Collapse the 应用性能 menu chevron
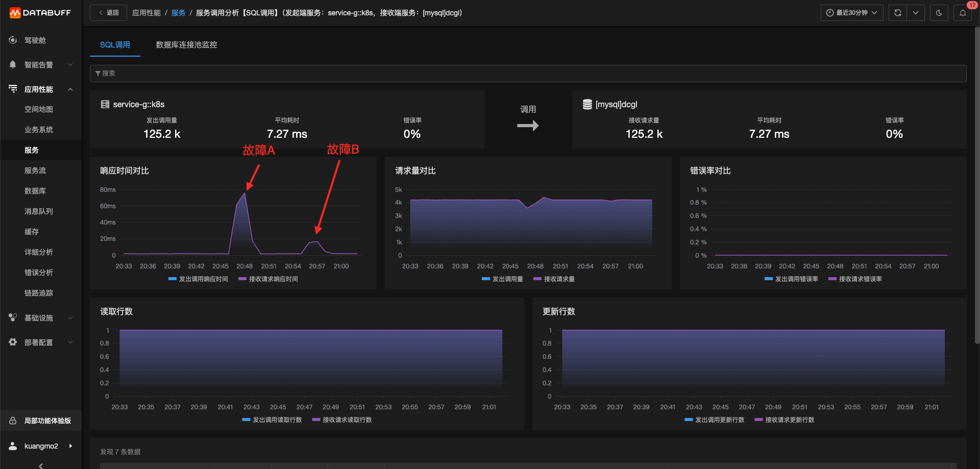Image resolution: width=980 pixels, height=469 pixels. tap(70, 89)
